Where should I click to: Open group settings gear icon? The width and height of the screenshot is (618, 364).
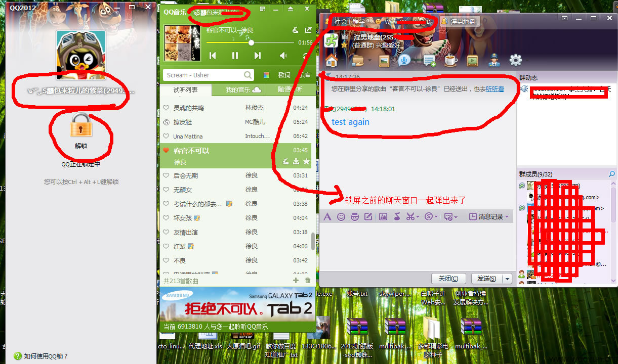point(515,61)
